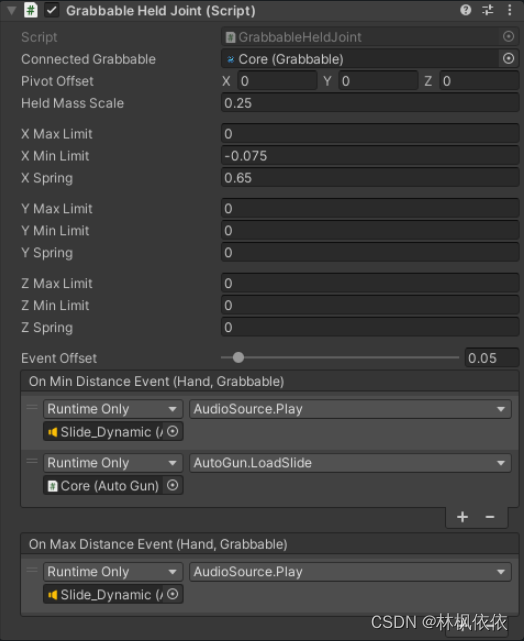Edit the Held Mass Scale value 0.25
Image resolution: width=524 pixels, height=641 pixels.
click(x=370, y=103)
